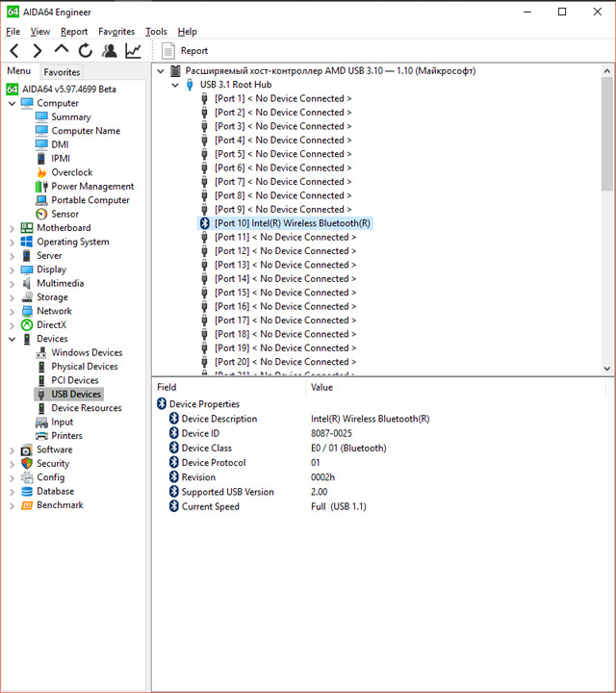Click the Bluetooth icon next to Device Properties
616x693 pixels.
click(x=162, y=404)
